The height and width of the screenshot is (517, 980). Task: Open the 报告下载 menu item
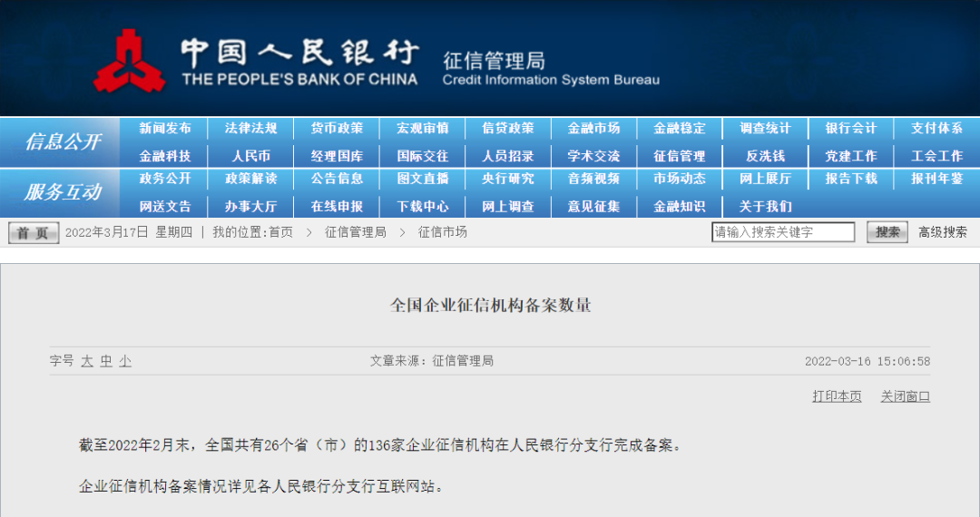pos(850,179)
